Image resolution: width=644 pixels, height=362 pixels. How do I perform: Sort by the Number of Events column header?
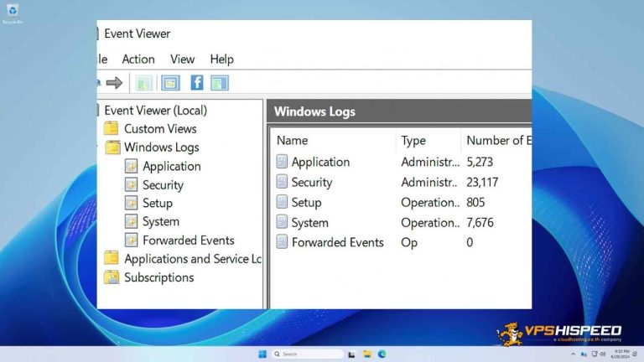pyautogui.click(x=499, y=141)
